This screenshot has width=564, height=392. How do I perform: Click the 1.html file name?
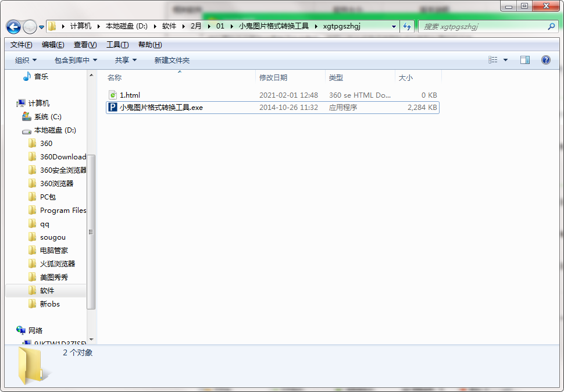pyautogui.click(x=130, y=95)
